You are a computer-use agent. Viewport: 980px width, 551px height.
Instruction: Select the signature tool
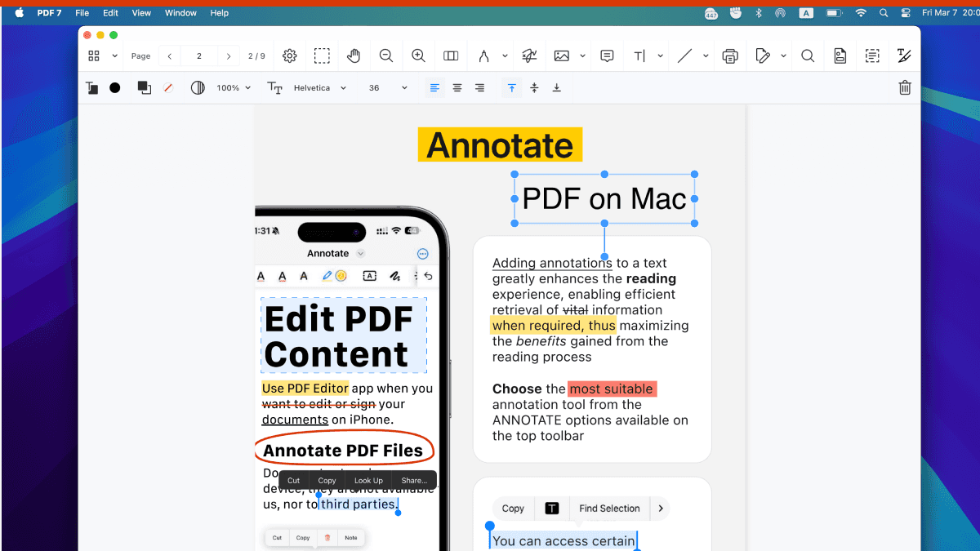(x=530, y=56)
